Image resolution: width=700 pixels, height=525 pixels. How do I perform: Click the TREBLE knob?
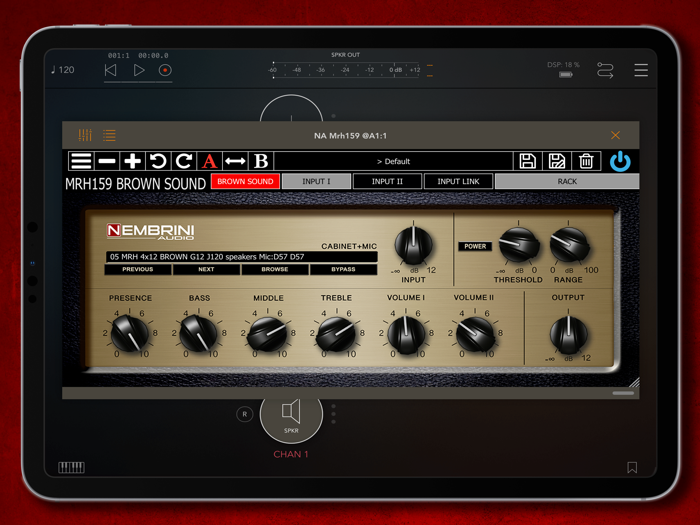(336, 333)
